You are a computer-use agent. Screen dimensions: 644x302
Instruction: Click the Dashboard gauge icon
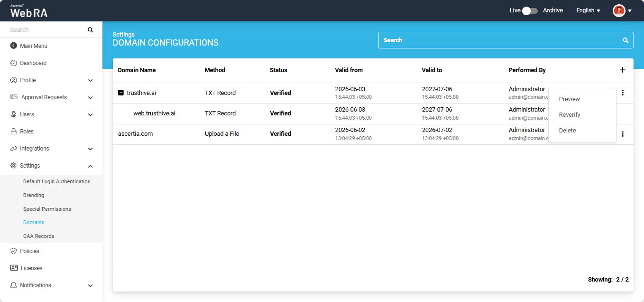(x=14, y=63)
